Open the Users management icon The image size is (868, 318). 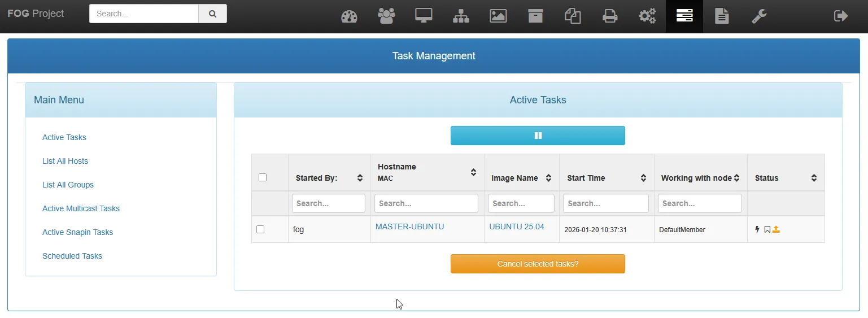[x=386, y=16]
